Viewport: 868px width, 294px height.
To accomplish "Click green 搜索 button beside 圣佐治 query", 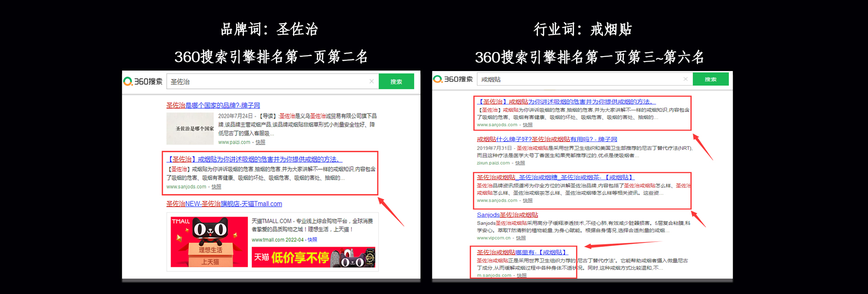I will tap(396, 81).
